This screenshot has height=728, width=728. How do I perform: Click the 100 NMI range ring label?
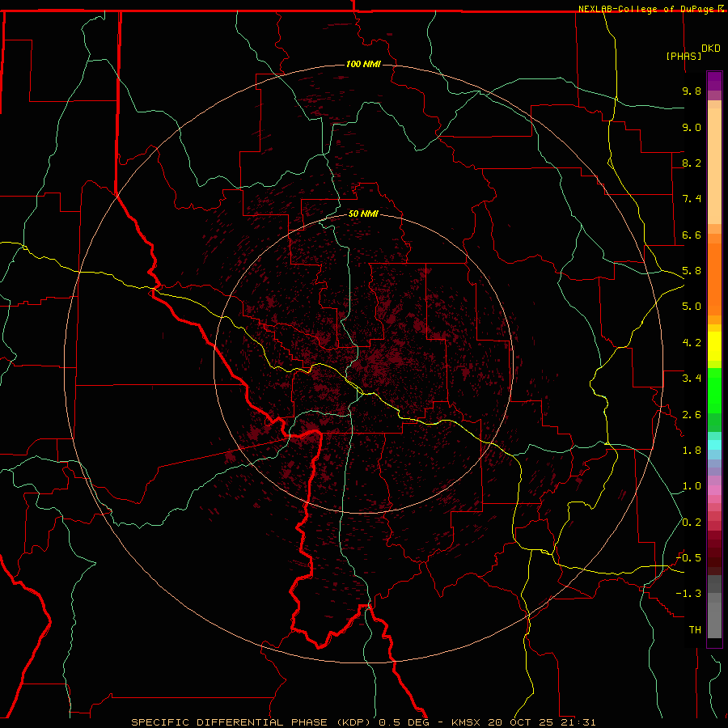[363, 64]
